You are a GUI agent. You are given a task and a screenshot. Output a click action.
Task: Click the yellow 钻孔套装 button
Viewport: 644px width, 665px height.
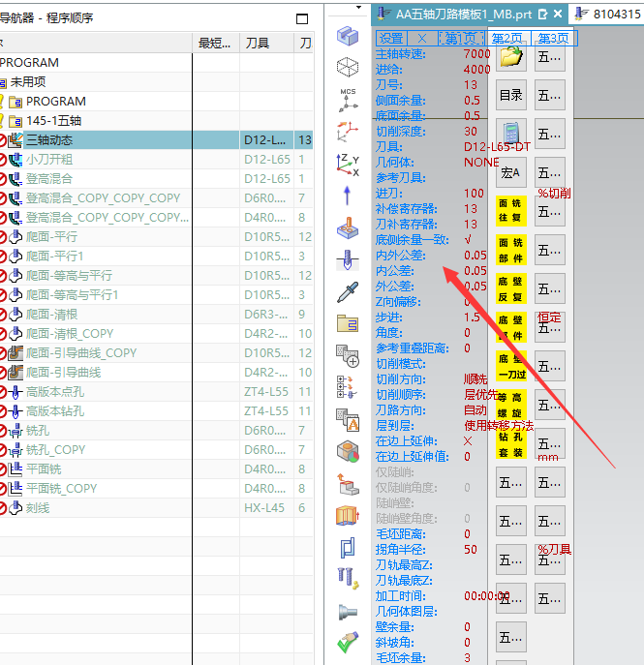[x=511, y=443]
